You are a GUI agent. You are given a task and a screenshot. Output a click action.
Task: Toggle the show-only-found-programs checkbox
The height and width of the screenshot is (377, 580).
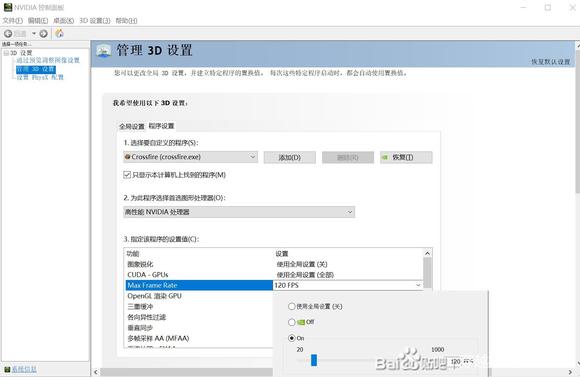click(127, 175)
